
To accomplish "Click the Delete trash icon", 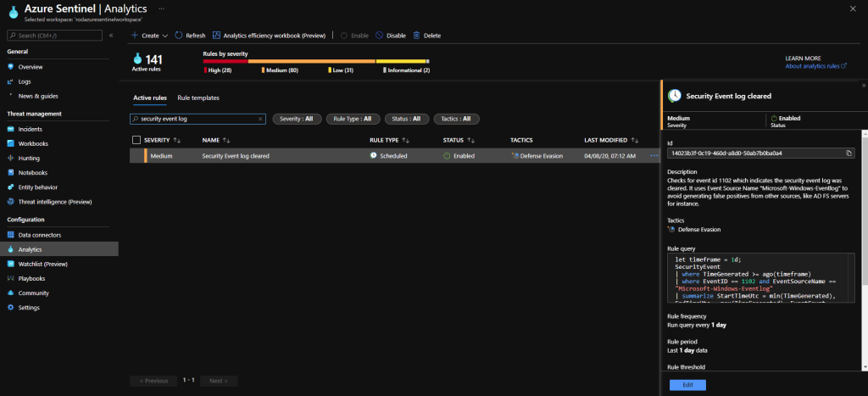I will click(x=417, y=36).
